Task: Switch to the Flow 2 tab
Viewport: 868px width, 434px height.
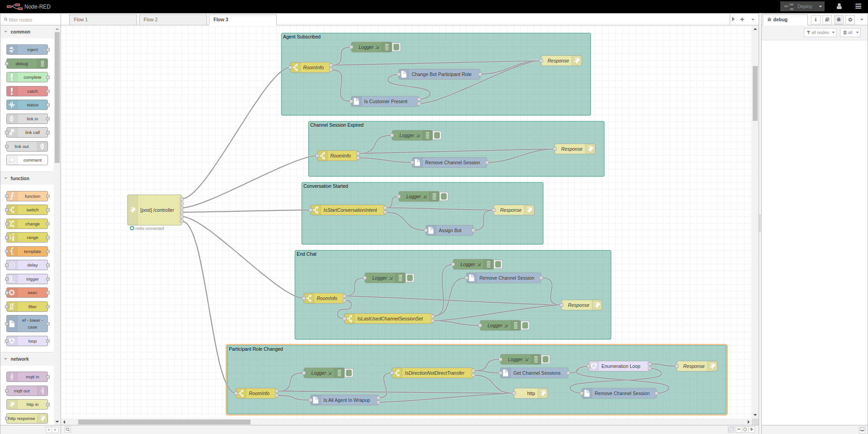Action: point(173,19)
